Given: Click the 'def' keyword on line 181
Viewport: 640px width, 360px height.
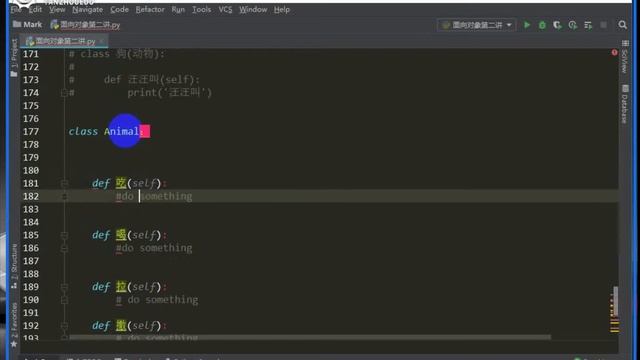Looking at the screenshot, I should (x=101, y=183).
